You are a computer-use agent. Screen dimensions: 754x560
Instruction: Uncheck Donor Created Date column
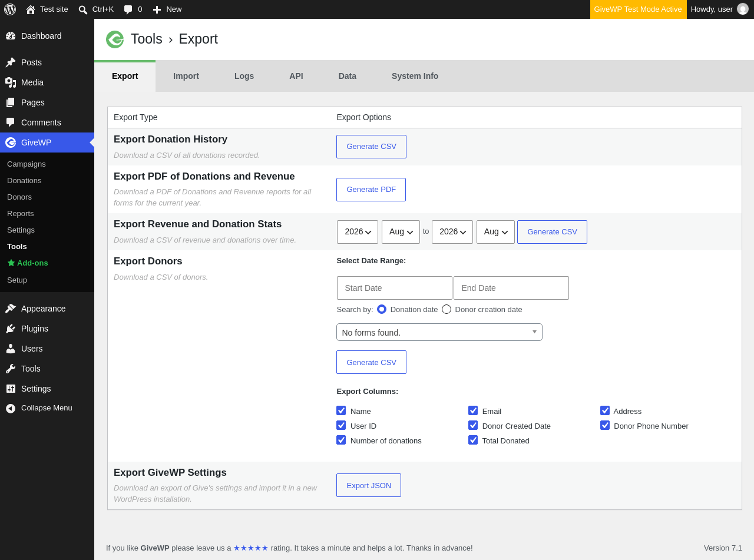tap(473, 425)
